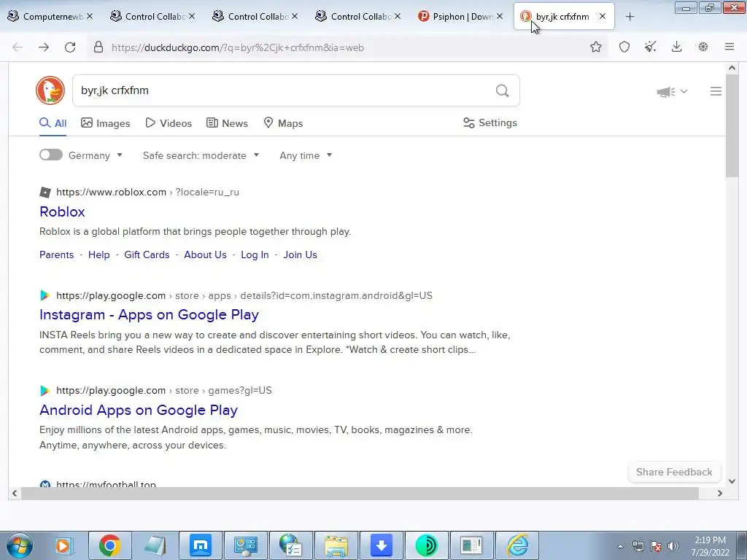Click the scrollbar down arrow
This screenshot has height=560, width=747.
[x=732, y=481]
